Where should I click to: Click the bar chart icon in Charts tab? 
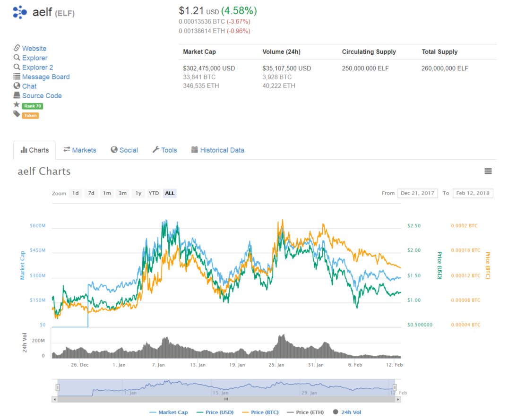pos(24,150)
